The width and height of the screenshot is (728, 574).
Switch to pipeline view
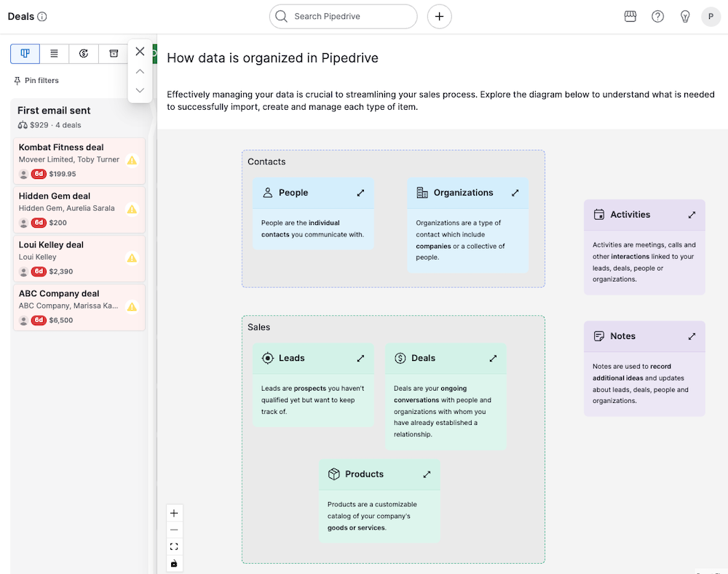25,53
